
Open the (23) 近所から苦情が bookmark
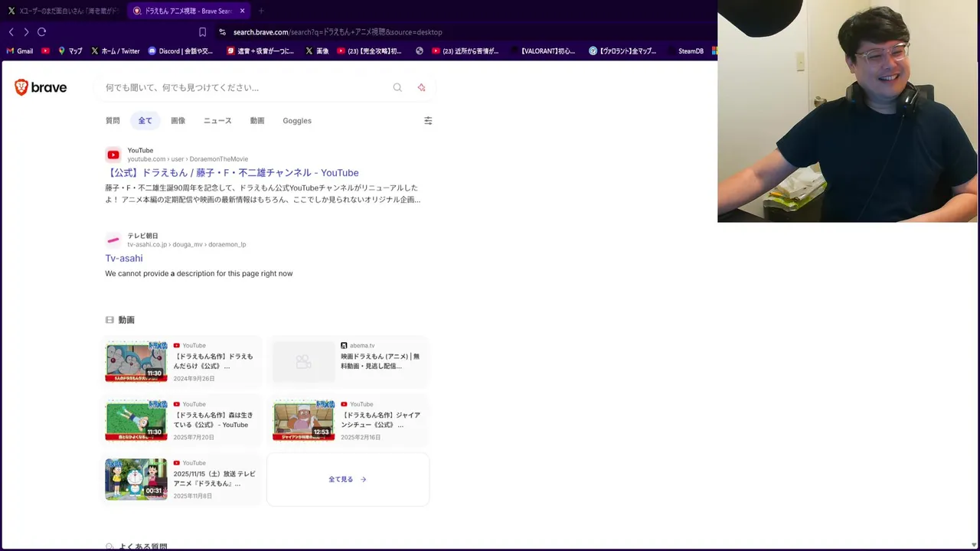coord(465,51)
